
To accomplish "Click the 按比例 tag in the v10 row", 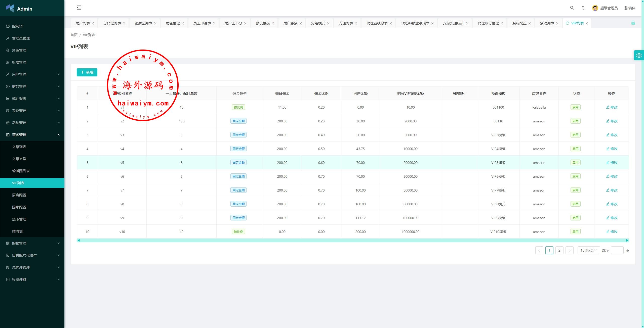I will (x=238, y=232).
